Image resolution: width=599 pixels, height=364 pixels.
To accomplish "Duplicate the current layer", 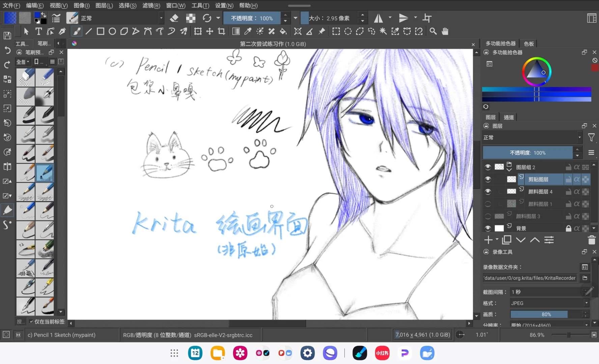I will [507, 240].
